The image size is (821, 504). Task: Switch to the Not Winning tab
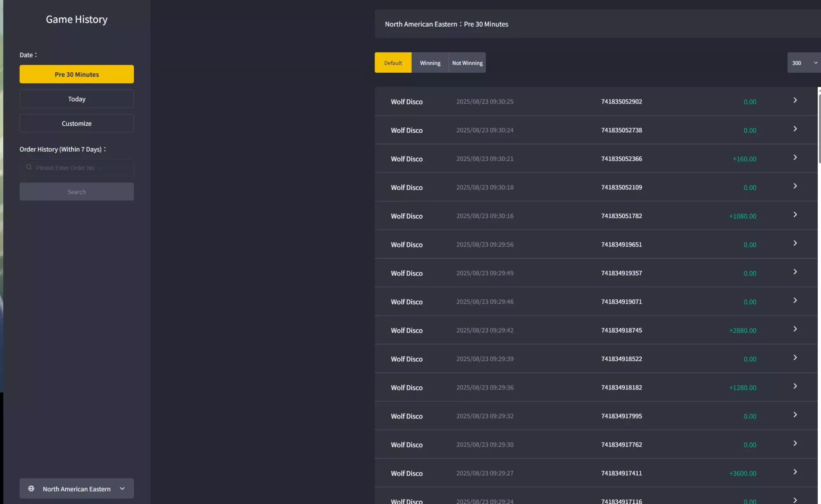pos(467,63)
